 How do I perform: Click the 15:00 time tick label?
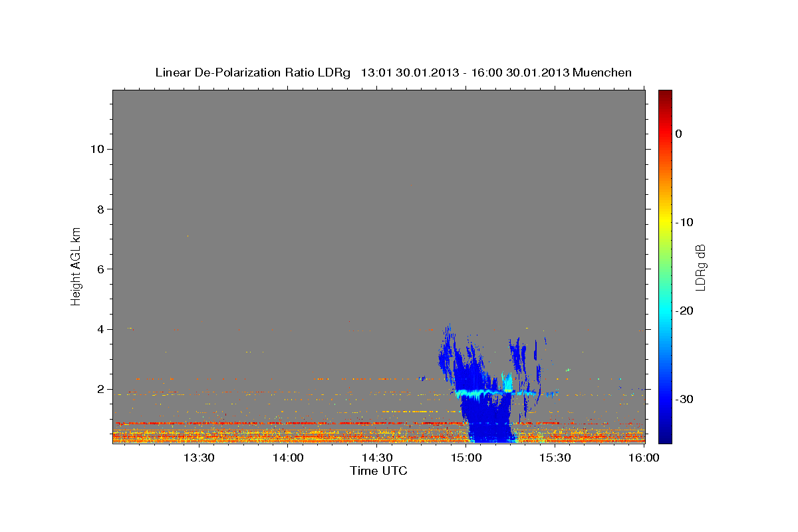tap(466, 458)
